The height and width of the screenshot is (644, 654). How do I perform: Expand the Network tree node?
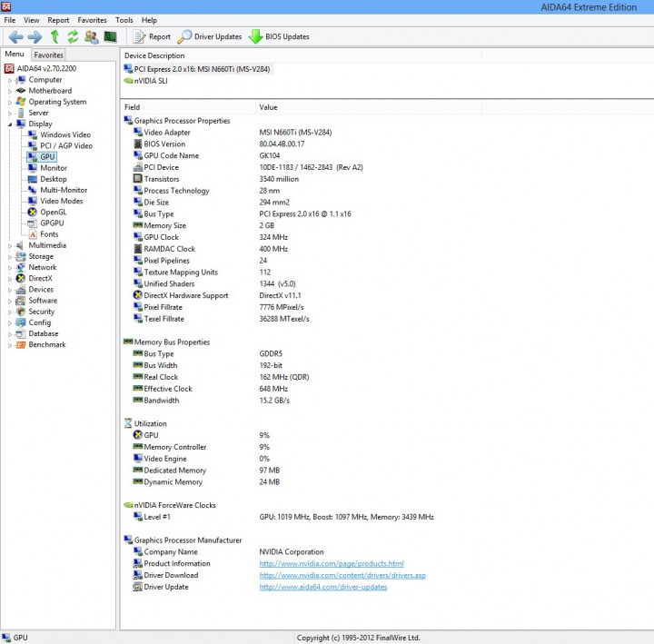click(10, 268)
